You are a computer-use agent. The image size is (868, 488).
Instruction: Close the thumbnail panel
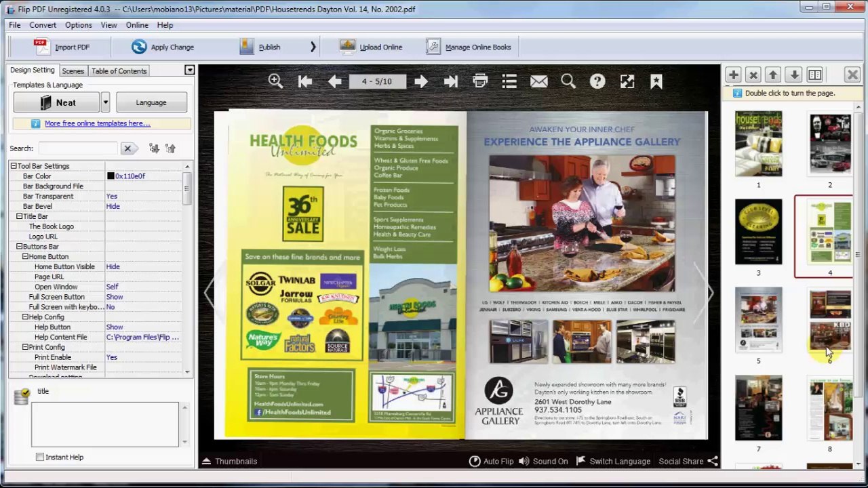pos(852,75)
